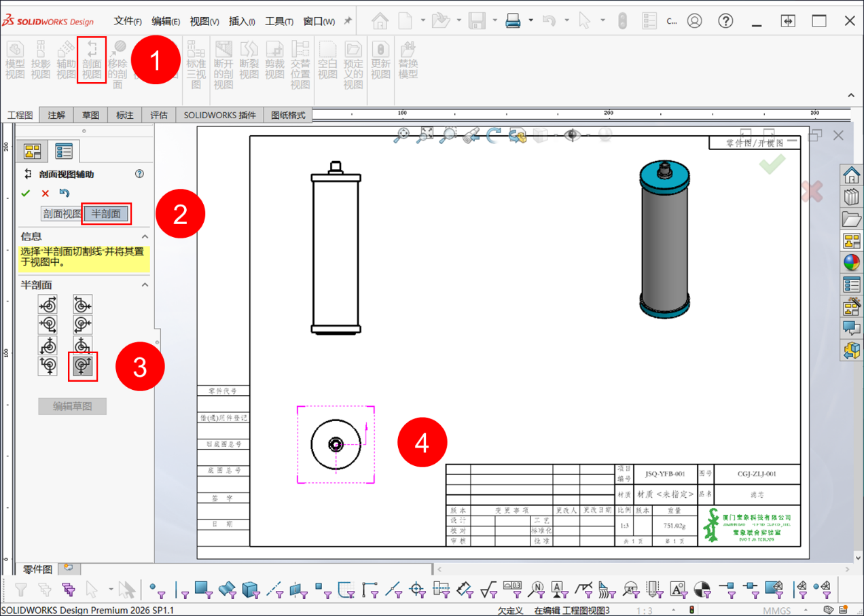
Task: Click the 编辑草图 (Edit Sketch) button
Action: coord(72,407)
